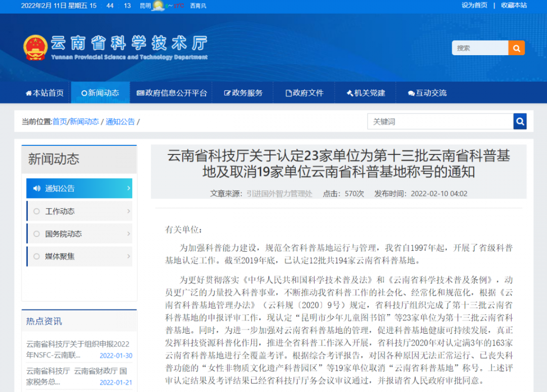Click the 云南省科学技术厅 site title

[130, 43]
